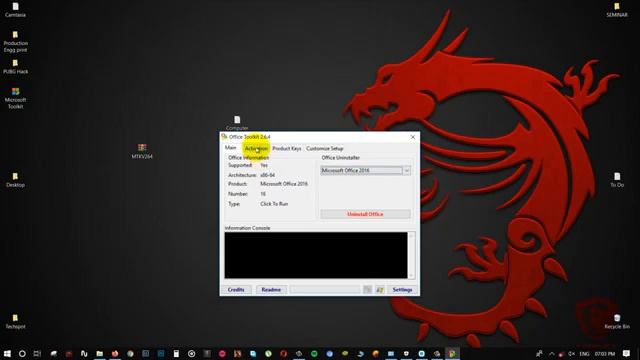Click the Information Console vertical scrollbar
The height and width of the screenshot is (360, 640).
[x=411, y=255]
